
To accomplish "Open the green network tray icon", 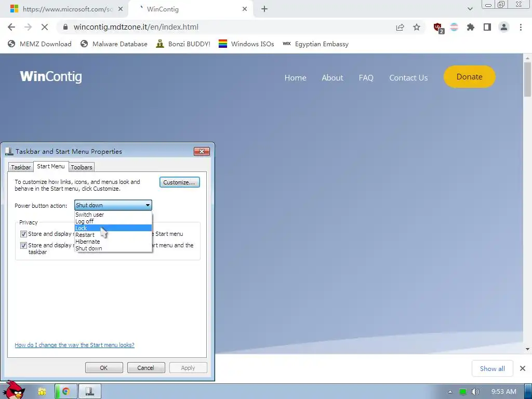I will pos(463,392).
